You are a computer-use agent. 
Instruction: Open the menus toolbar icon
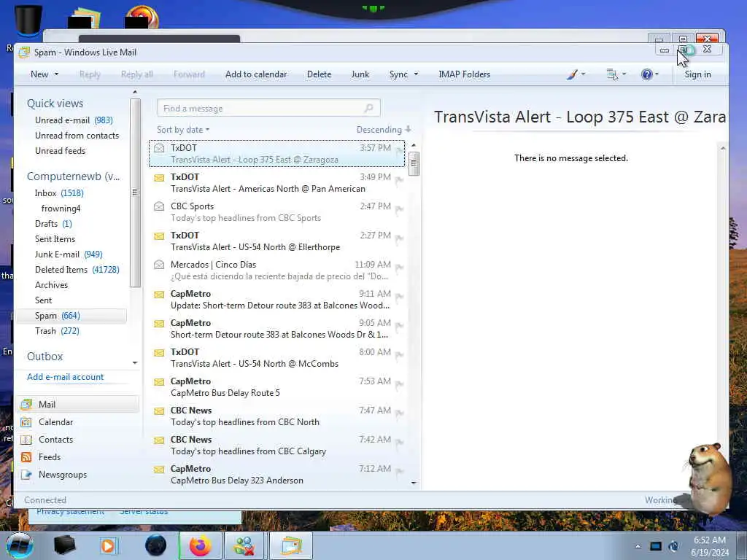(x=612, y=74)
